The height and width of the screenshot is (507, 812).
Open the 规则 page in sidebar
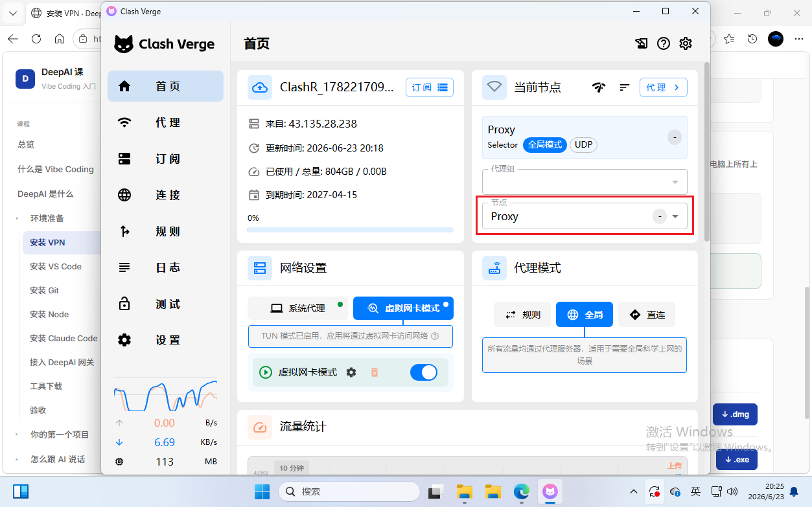165,231
